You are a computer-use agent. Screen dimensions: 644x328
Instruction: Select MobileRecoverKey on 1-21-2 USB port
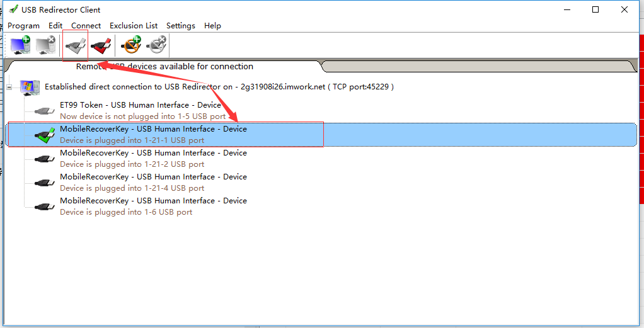(x=153, y=159)
